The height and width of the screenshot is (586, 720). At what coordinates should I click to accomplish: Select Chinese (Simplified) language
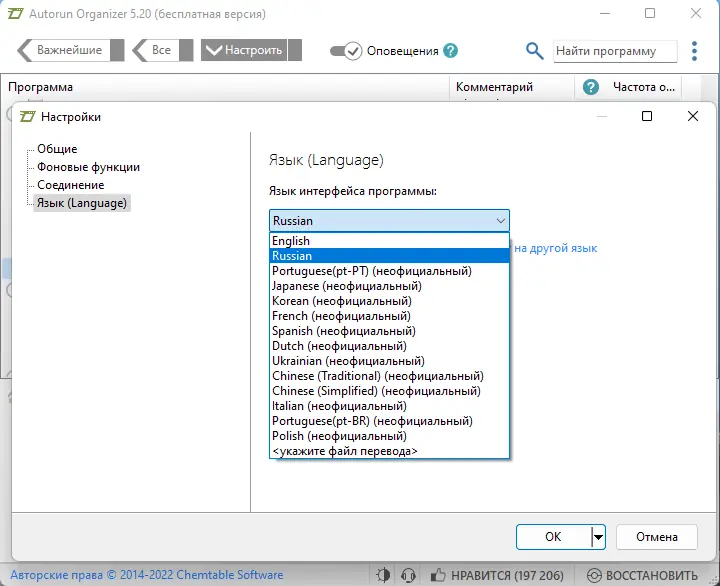(389, 391)
